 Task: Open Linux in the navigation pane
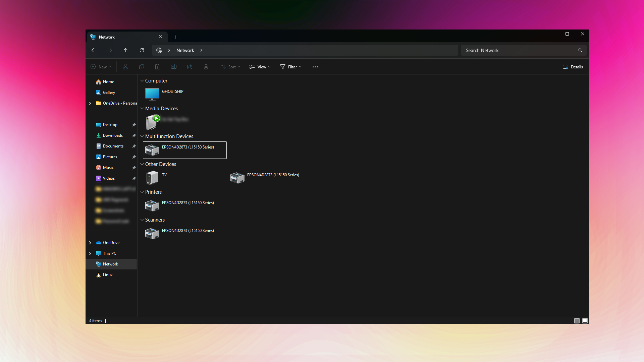(x=107, y=275)
